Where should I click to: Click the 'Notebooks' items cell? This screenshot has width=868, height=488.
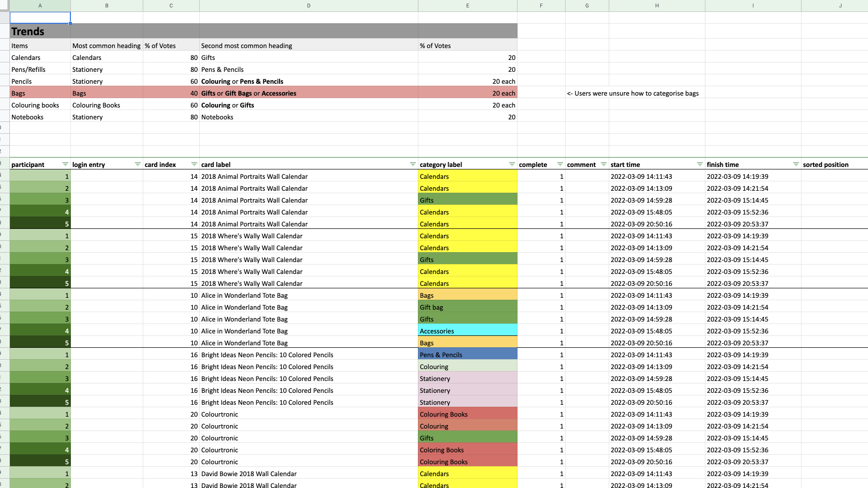(x=40, y=117)
